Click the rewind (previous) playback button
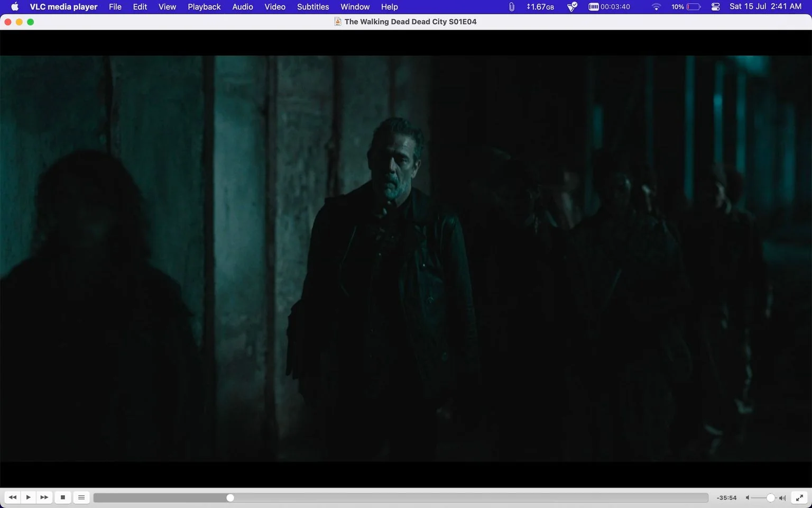 (12, 497)
